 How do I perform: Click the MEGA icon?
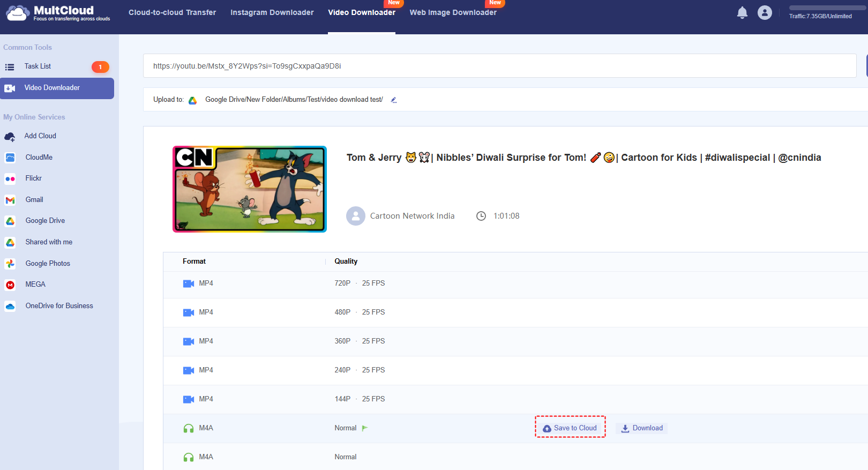tap(10, 285)
